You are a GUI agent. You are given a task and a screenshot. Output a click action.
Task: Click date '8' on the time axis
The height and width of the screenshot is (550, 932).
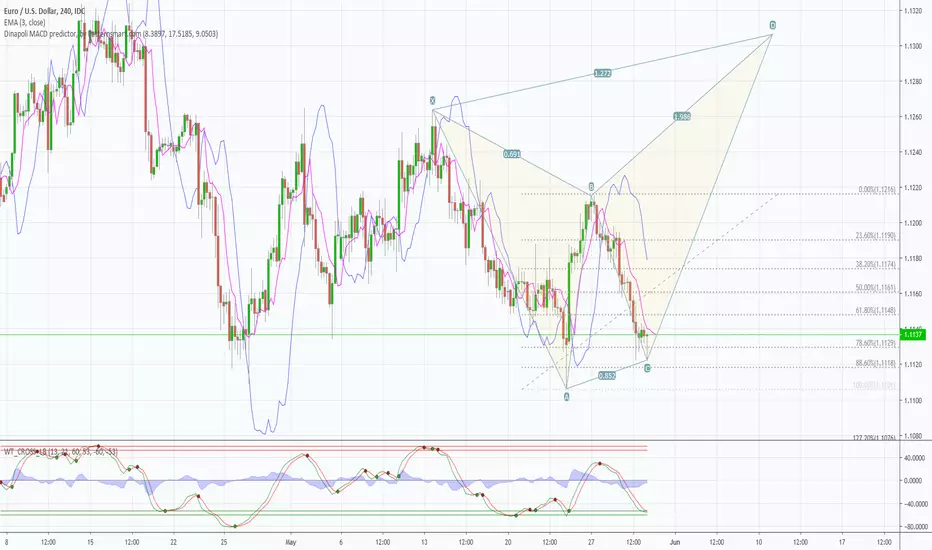[7, 542]
